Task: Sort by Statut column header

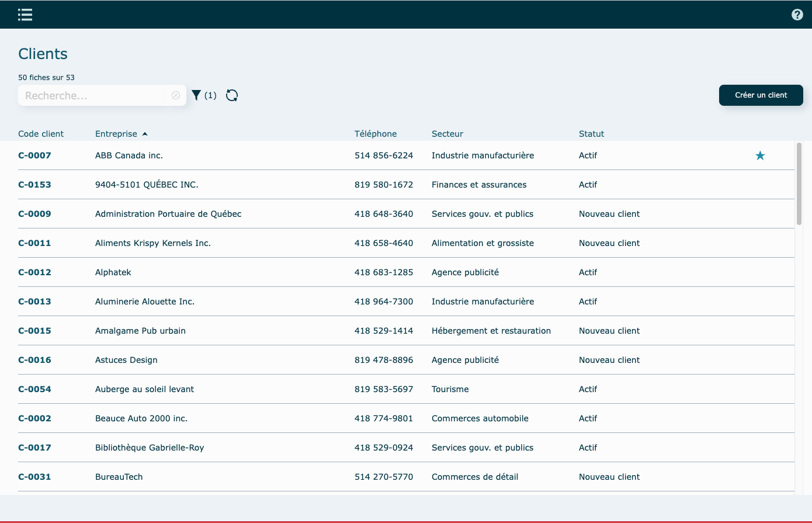Action: (591, 134)
